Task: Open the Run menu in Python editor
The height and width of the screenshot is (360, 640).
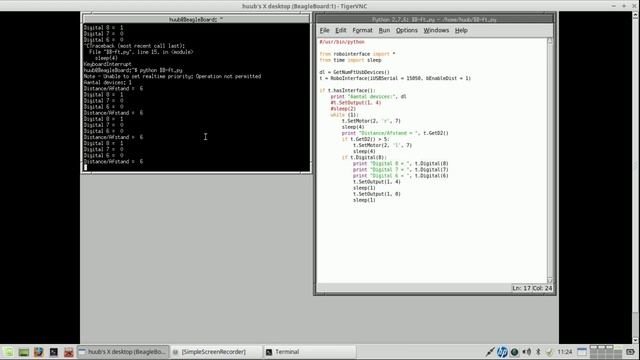Action: click(x=384, y=30)
